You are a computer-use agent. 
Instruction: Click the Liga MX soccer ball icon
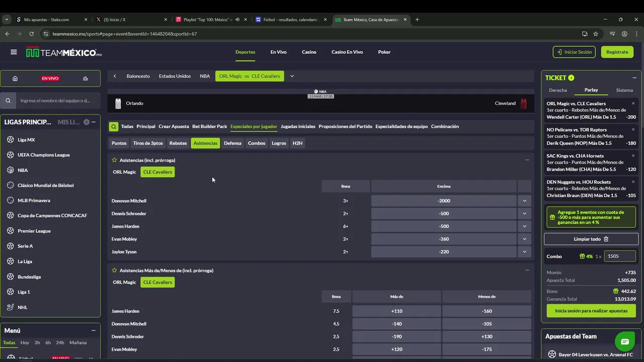click(11, 140)
